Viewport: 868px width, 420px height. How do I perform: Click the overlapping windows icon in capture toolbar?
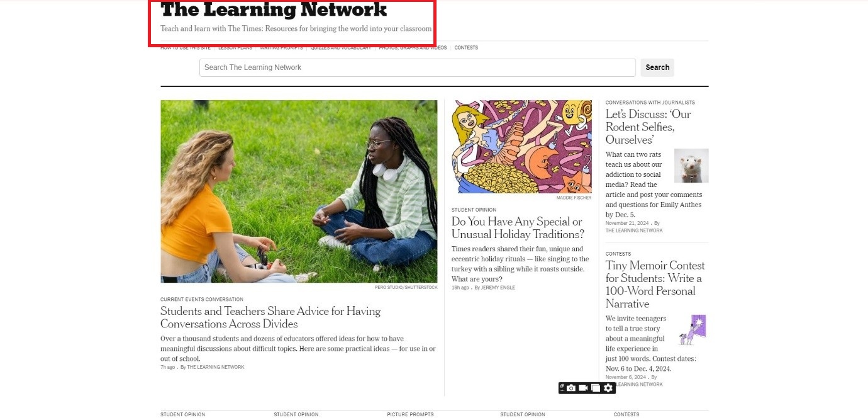click(596, 388)
